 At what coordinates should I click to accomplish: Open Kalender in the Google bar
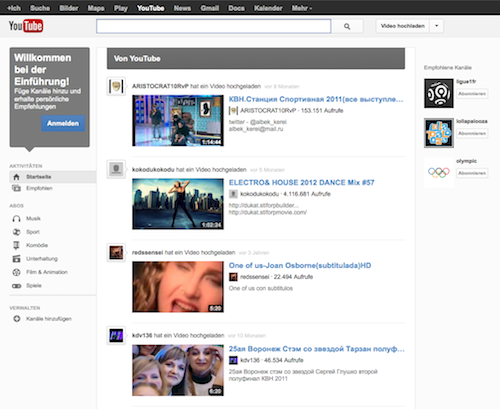tap(268, 8)
